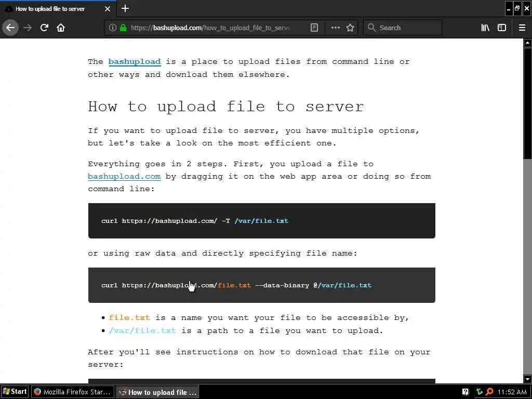Screen dimensions: 532x399
Task: Click the search magnifier icon in search box
Action: click(371, 28)
